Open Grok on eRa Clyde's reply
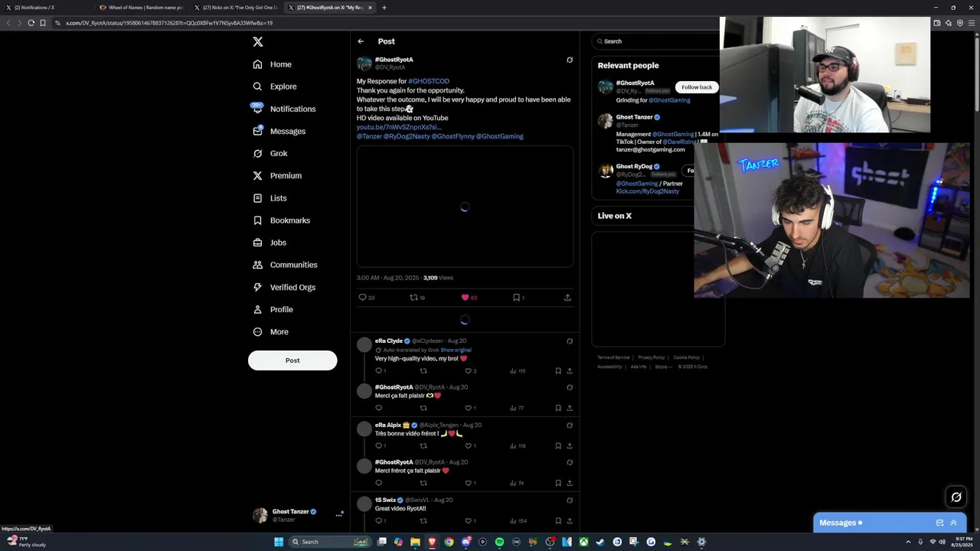The image size is (980, 551). (x=569, y=341)
